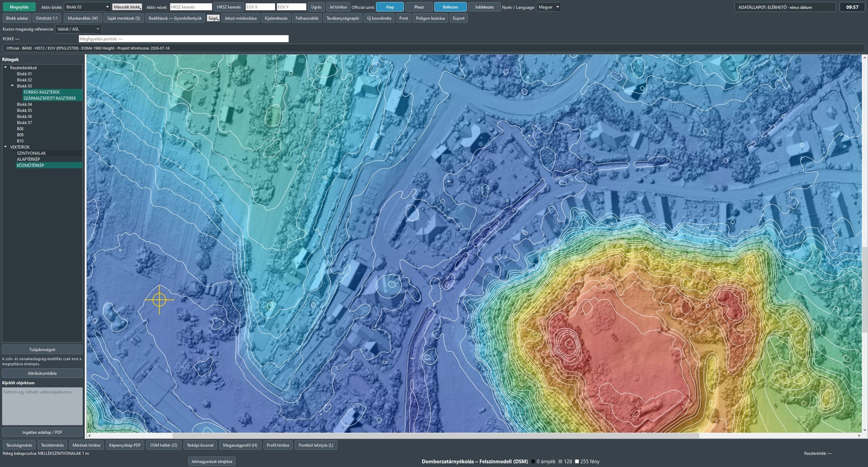Click the Ugrás button
The height and width of the screenshot is (467, 868).
[316, 7]
